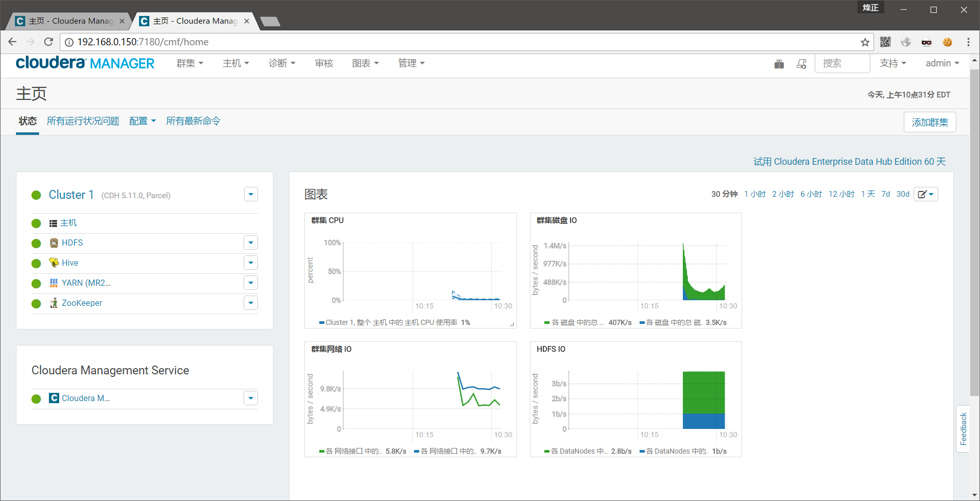Open the Cloudera Management Service actions dropdown
980x501 pixels.
(x=251, y=398)
